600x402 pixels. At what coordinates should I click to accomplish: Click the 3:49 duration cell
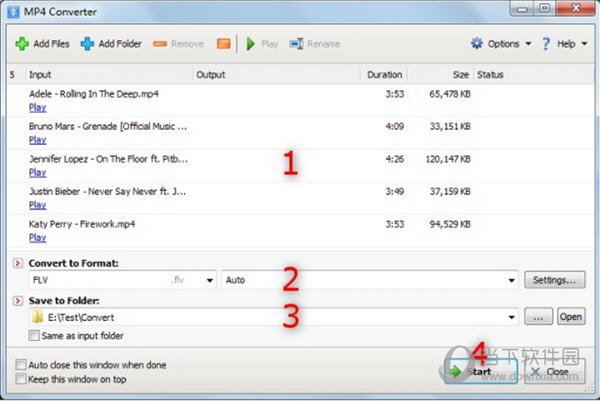395,192
